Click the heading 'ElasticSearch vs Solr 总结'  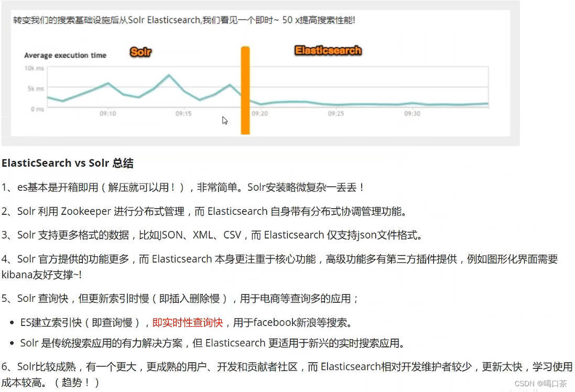click(68, 163)
